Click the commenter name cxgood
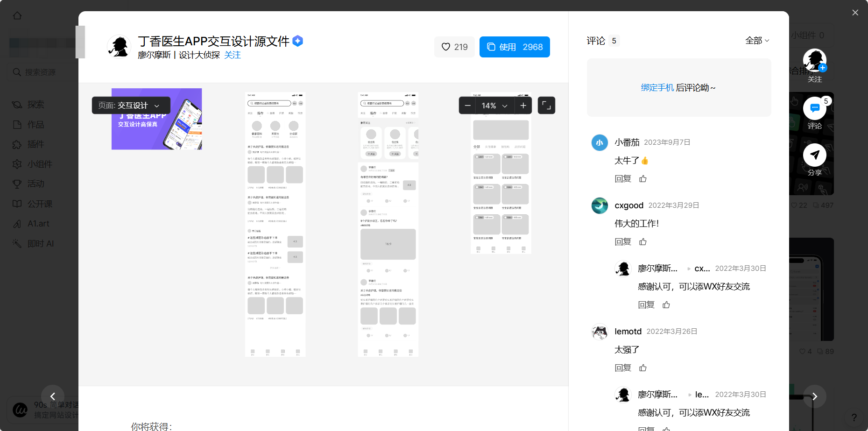This screenshot has width=868, height=431. (629, 205)
